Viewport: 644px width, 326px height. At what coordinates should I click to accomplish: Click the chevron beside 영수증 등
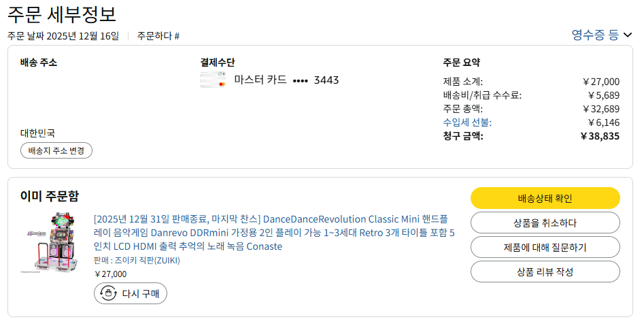click(628, 35)
